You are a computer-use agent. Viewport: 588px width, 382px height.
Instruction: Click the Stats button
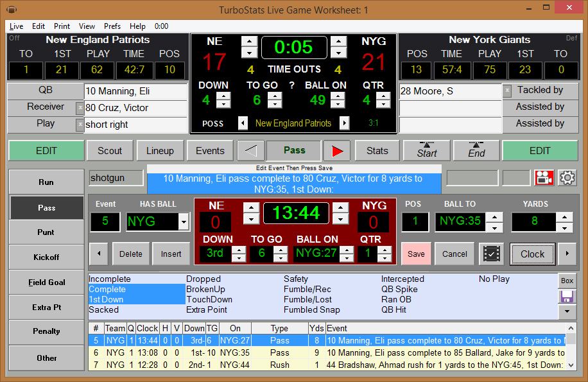point(377,151)
